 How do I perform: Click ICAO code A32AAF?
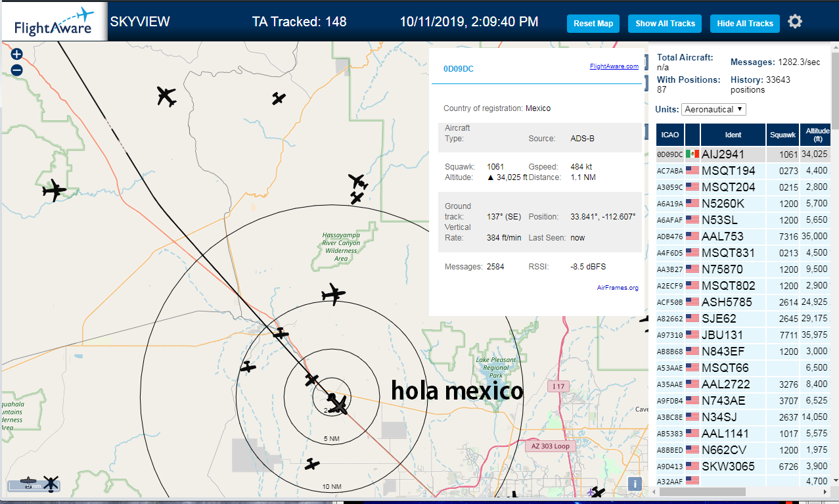pos(669,481)
